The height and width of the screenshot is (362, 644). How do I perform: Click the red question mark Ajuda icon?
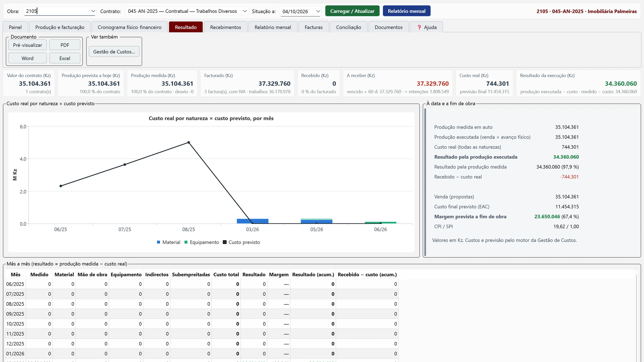419,27
